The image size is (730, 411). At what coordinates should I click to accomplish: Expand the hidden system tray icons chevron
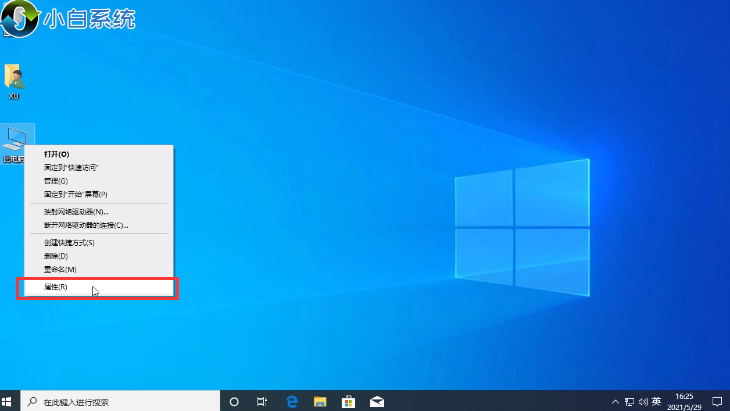click(615, 401)
